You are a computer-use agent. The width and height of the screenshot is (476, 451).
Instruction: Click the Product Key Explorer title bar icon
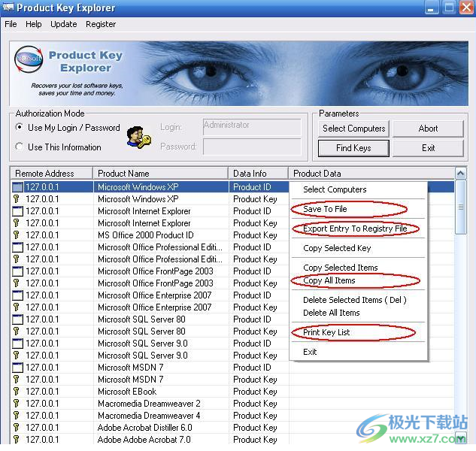click(x=8, y=8)
